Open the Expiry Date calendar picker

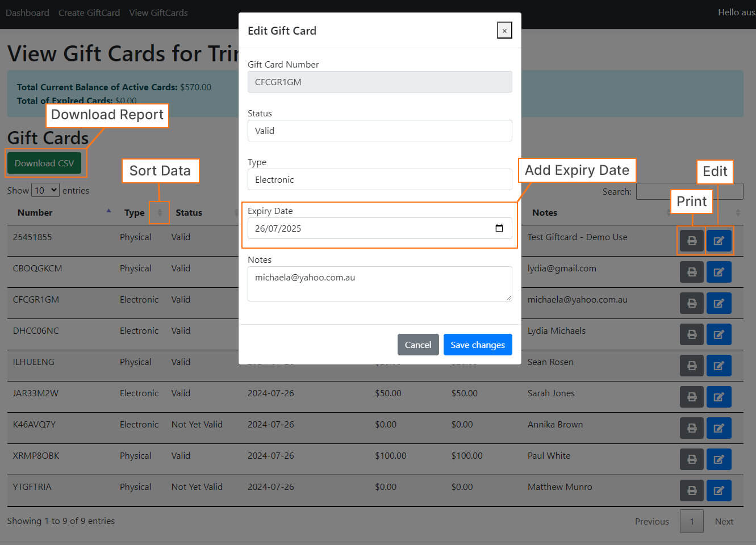pyautogui.click(x=499, y=228)
